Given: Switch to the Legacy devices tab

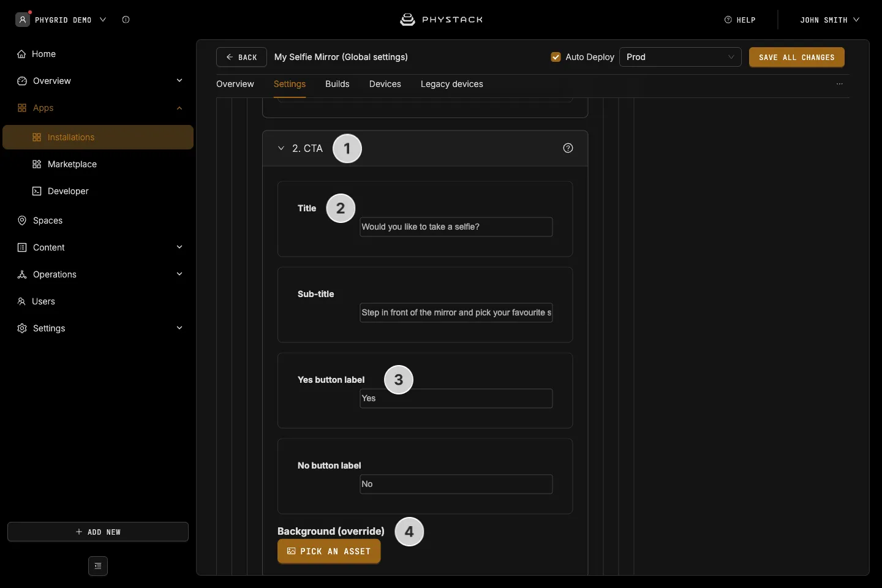Looking at the screenshot, I should pos(452,84).
